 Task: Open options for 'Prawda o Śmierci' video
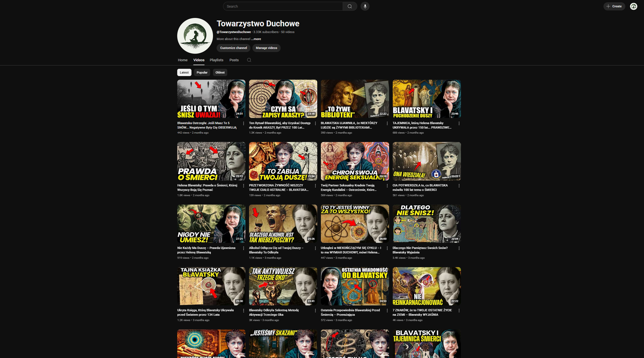tap(244, 186)
